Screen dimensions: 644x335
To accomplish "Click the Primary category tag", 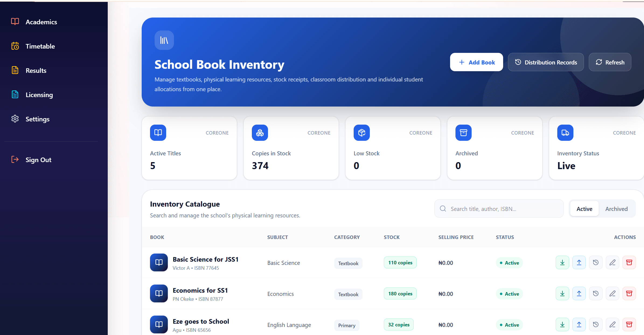I will pos(347,325).
